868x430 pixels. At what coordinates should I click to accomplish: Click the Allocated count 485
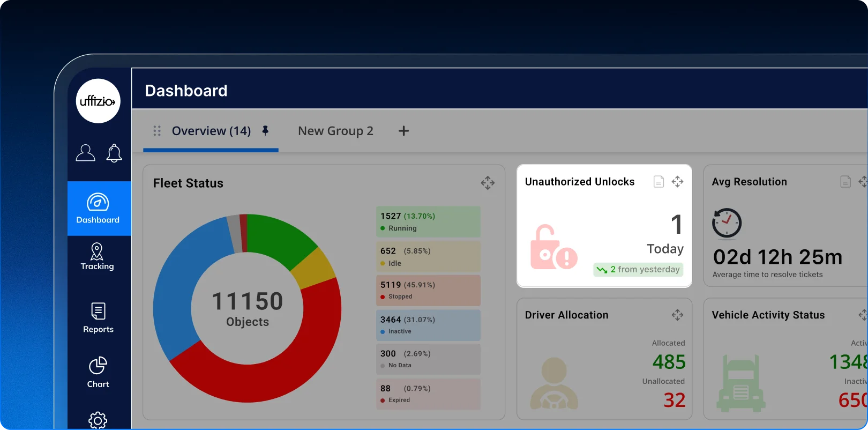[669, 362]
